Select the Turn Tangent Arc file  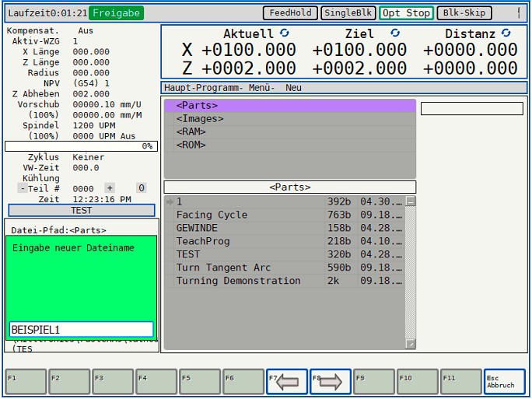285,268
